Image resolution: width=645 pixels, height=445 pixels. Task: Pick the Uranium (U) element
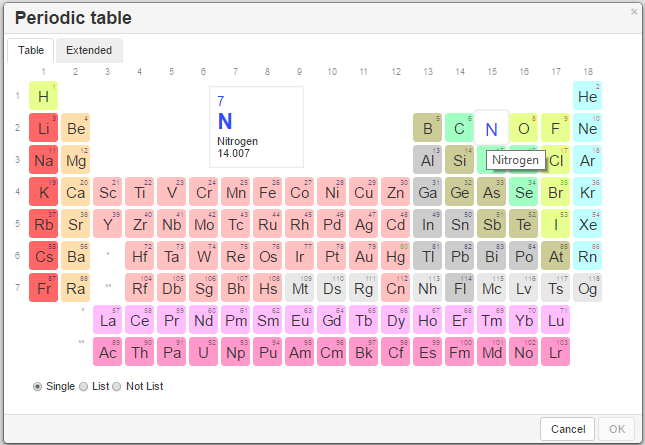click(203, 352)
